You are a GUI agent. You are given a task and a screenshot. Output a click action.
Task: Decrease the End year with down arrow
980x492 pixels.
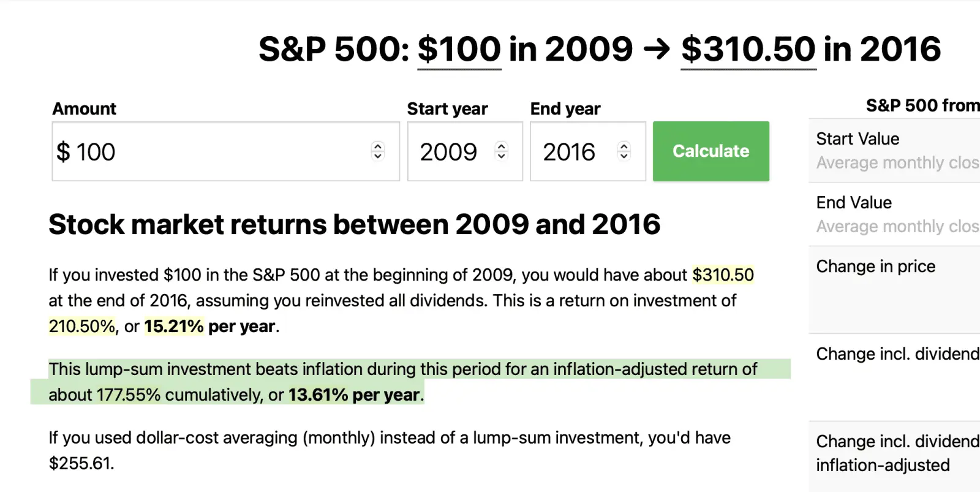(624, 156)
